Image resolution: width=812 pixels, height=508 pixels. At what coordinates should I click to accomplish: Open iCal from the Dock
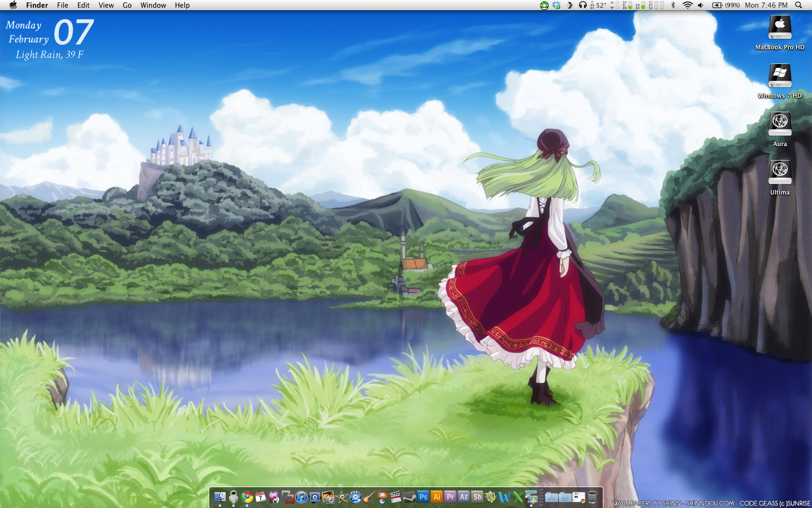click(x=261, y=497)
